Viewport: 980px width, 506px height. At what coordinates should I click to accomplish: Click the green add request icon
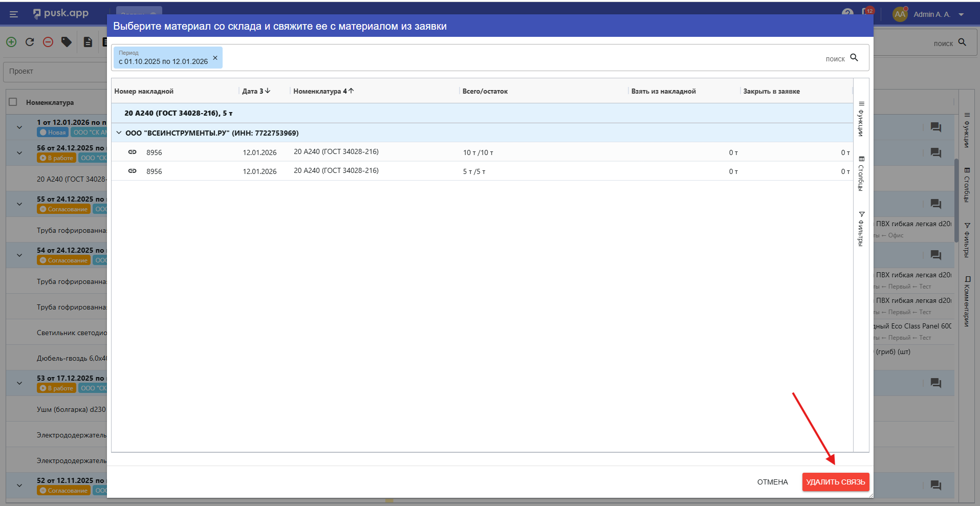click(x=11, y=42)
